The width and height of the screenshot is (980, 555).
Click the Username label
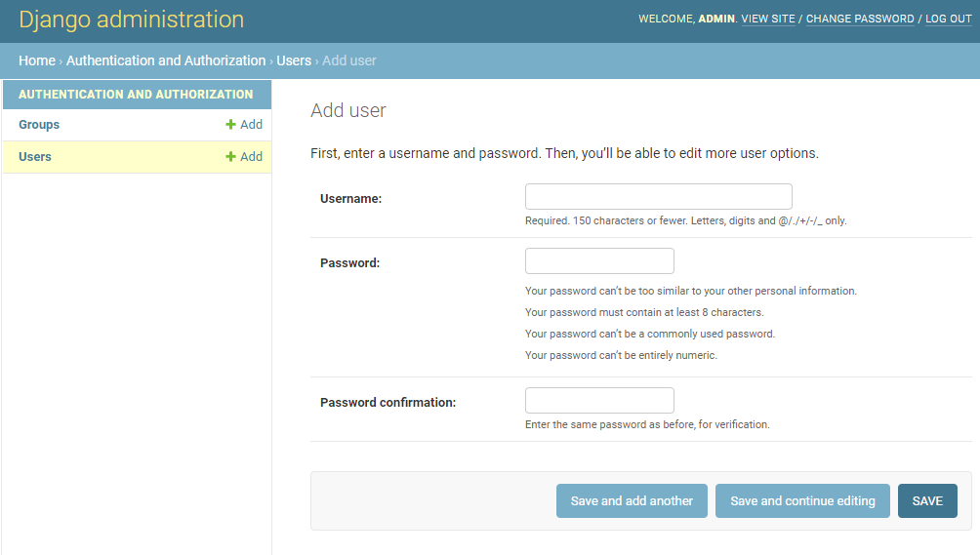click(x=350, y=199)
